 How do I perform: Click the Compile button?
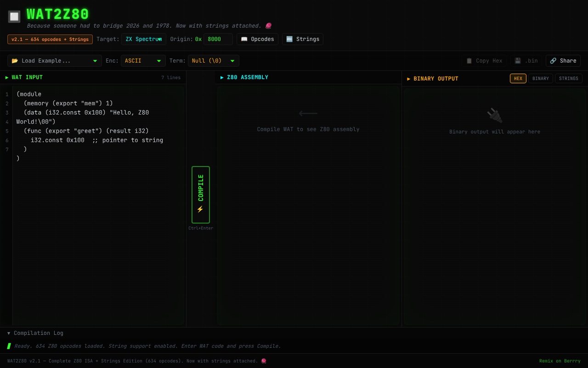pyautogui.click(x=201, y=195)
